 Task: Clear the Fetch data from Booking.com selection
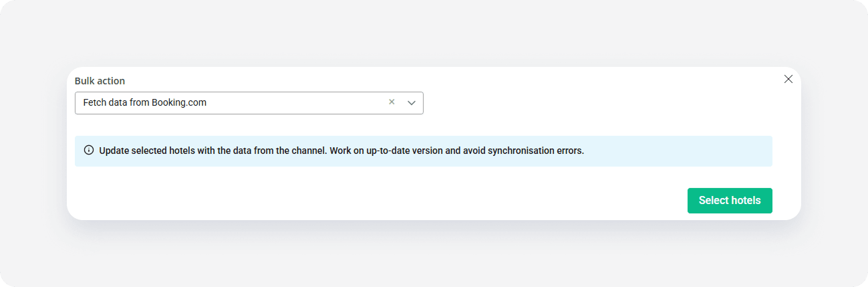(392, 102)
